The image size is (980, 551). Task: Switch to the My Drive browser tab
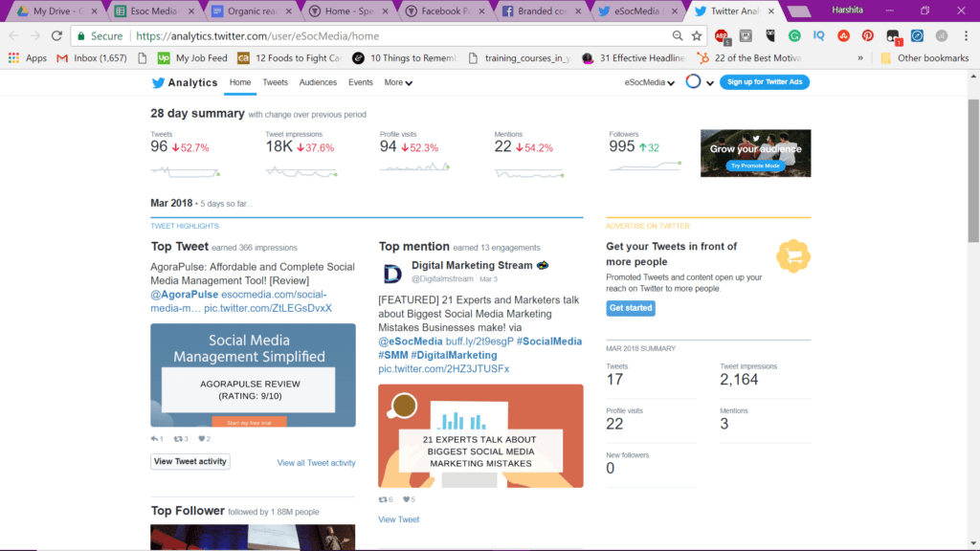(x=56, y=11)
